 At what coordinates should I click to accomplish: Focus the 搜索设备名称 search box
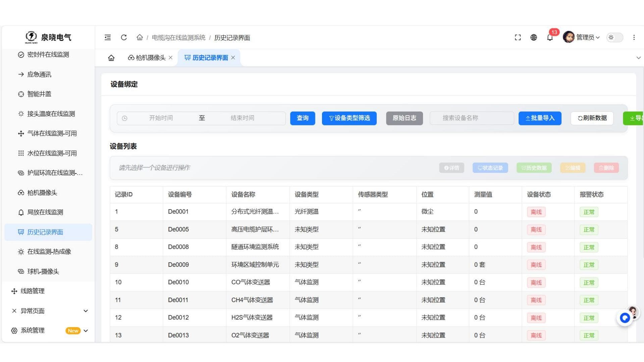coord(472,118)
